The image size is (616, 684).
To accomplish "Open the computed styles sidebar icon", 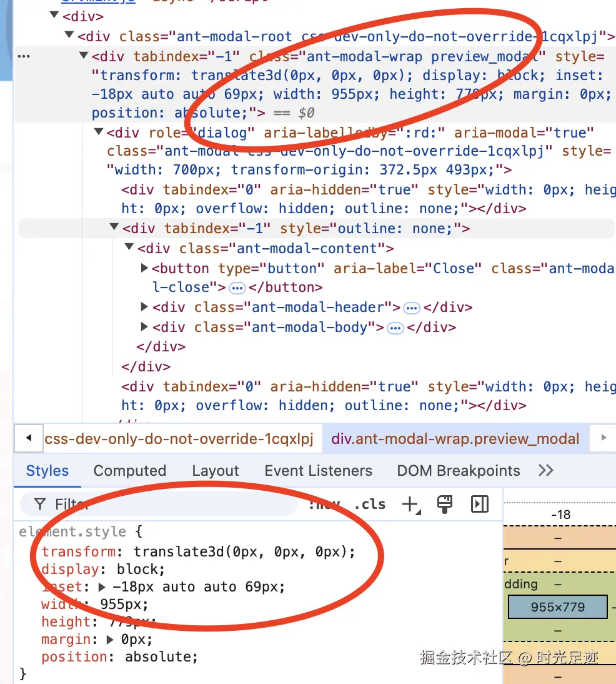I will pos(480,504).
